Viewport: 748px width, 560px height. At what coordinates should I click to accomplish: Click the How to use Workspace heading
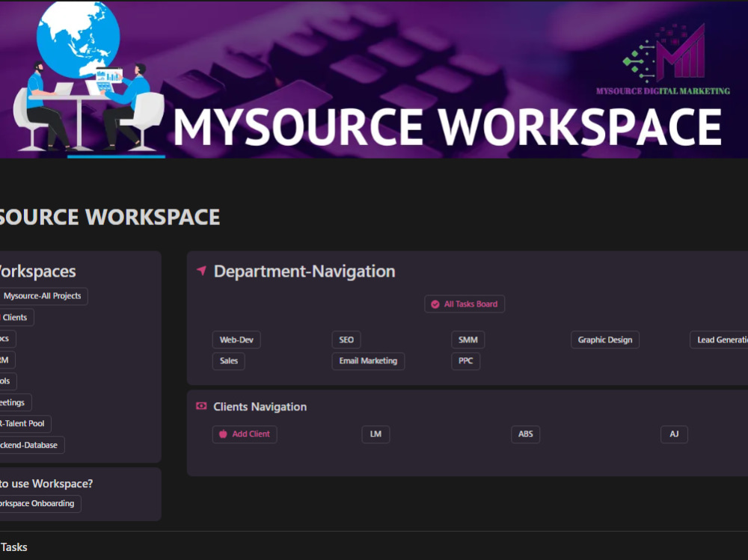46,484
